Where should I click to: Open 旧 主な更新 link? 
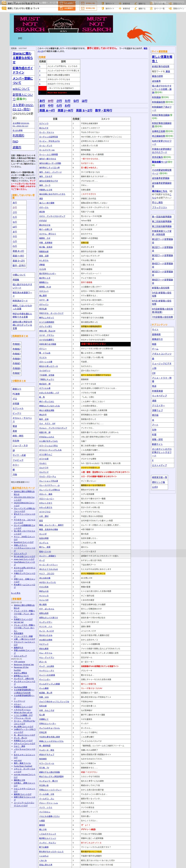pyautogui.click(x=18, y=130)
